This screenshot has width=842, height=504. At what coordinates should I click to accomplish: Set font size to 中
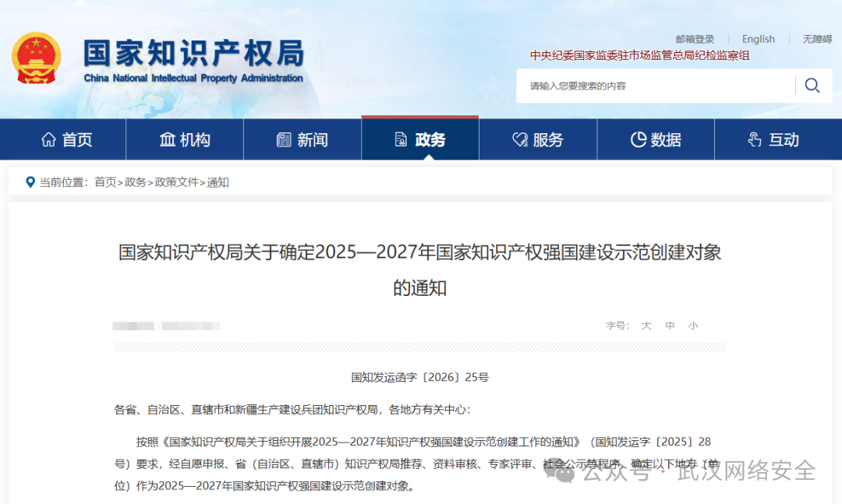[670, 326]
